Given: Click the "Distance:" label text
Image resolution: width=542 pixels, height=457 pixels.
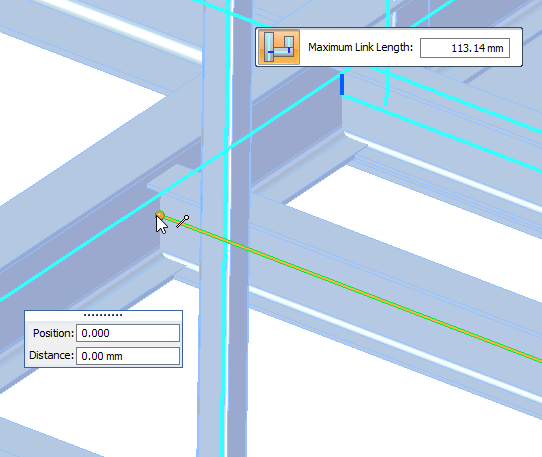Looking at the screenshot, I should 52,355.
